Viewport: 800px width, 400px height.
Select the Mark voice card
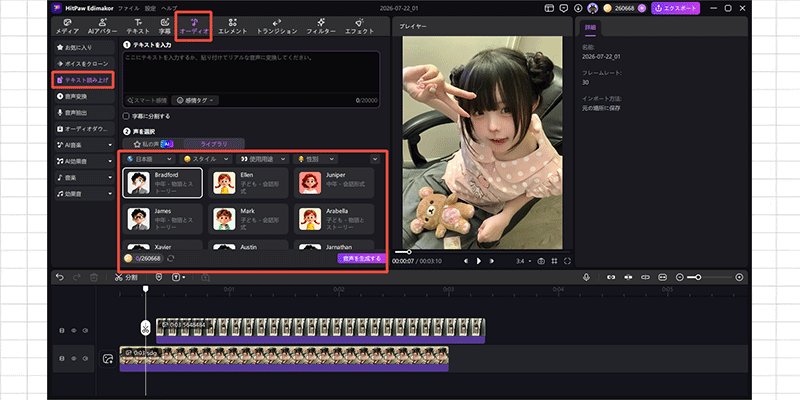(248, 219)
